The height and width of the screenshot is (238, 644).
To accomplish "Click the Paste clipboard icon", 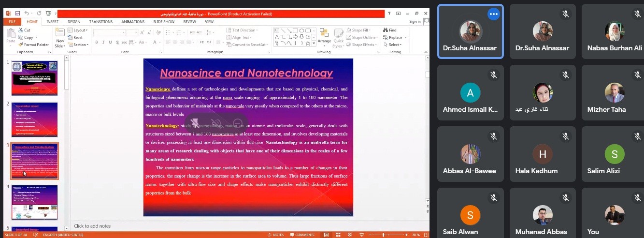I will [x=11, y=32].
